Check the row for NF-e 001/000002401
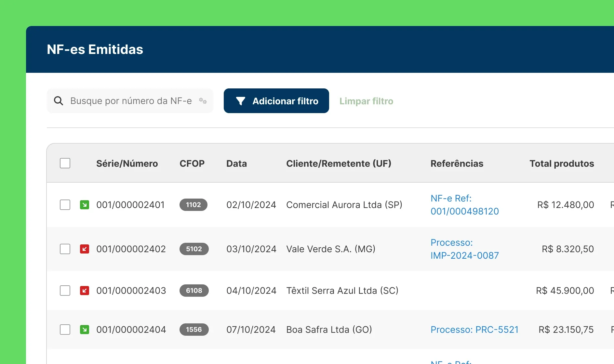614x364 pixels. (x=65, y=205)
